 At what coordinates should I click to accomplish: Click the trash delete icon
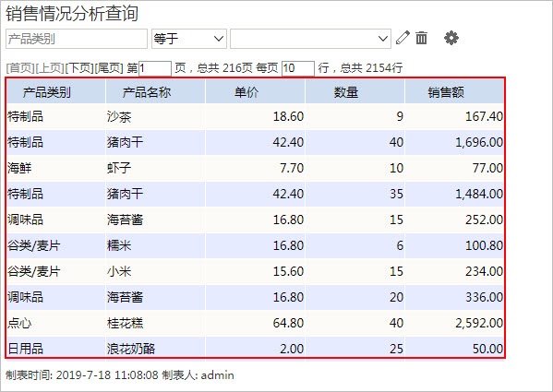pos(421,38)
